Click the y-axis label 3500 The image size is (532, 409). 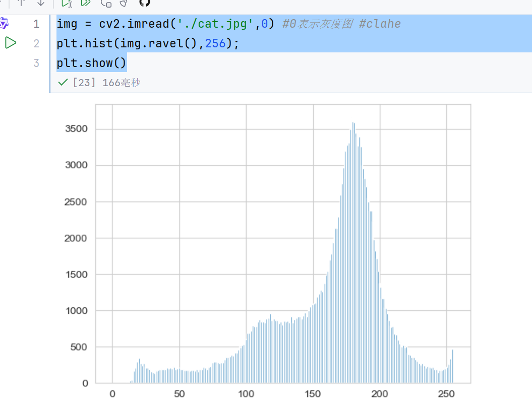76,129
